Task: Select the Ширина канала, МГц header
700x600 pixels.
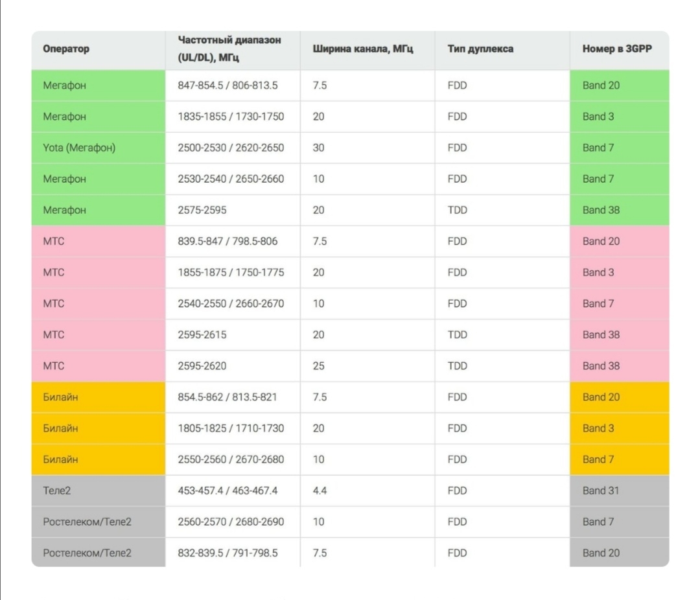Action: click(x=363, y=49)
